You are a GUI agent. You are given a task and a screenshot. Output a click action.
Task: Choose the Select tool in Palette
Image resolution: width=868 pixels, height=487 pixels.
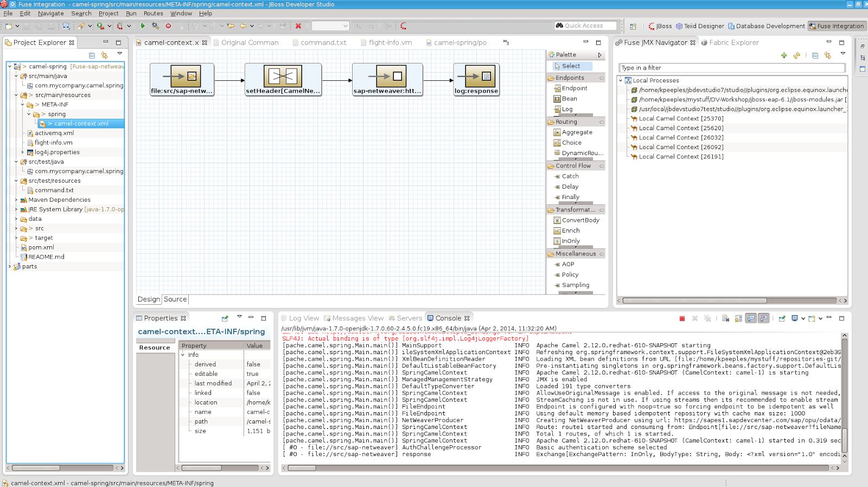[572, 66]
